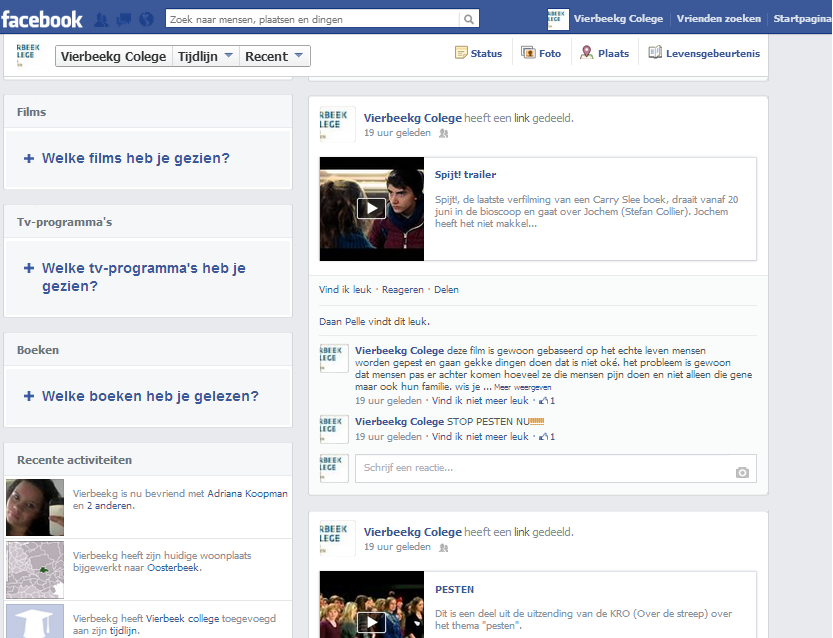The width and height of the screenshot is (833, 638).
Task: Click the Foto picture icon
Action: click(x=528, y=53)
